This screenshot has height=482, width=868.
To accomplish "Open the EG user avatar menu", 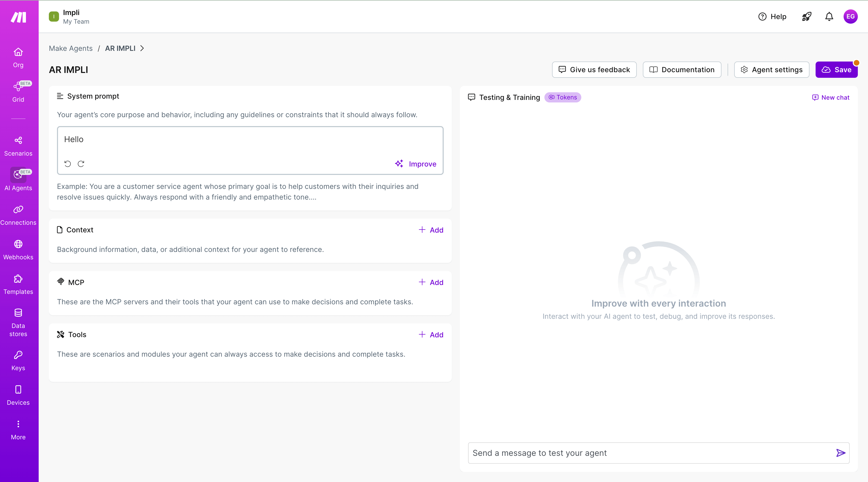I will click(850, 17).
